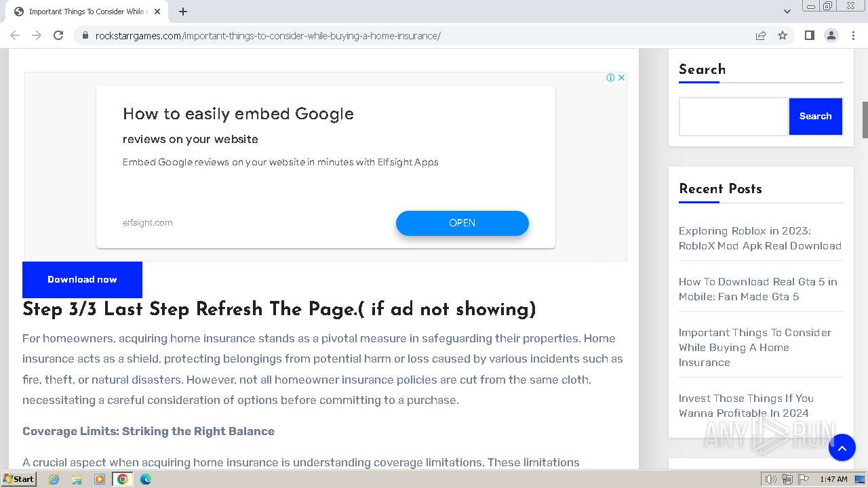
Task: Open the Exploring Roblox in 2023 post
Action: (760, 238)
